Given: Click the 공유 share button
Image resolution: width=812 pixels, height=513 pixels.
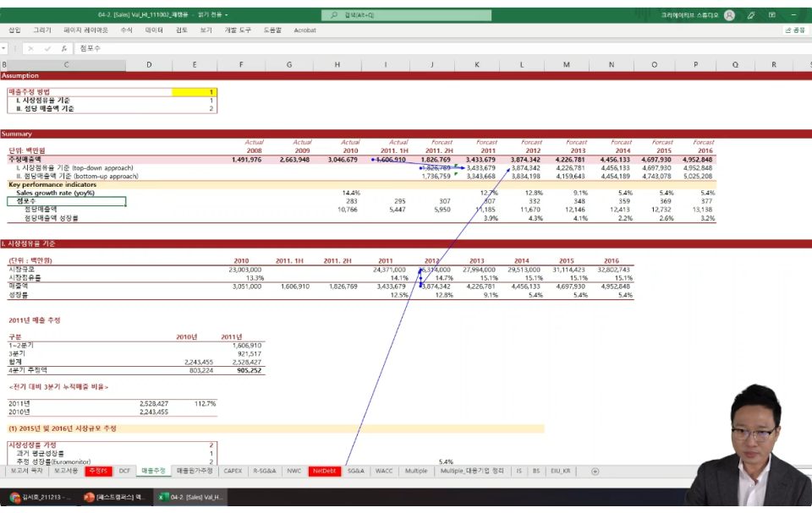Looking at the screenshot, I should point(795,30).
